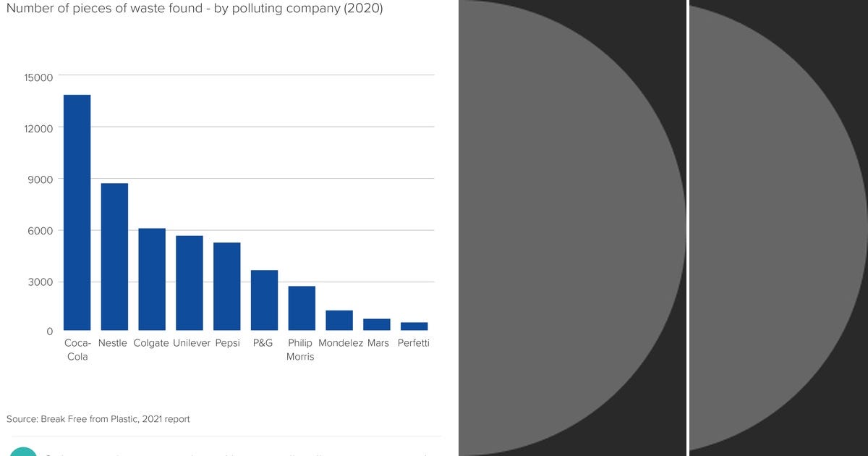Click the Colgate bar
This screenshot has height=456, width=868.
click(x=152, y=279)
